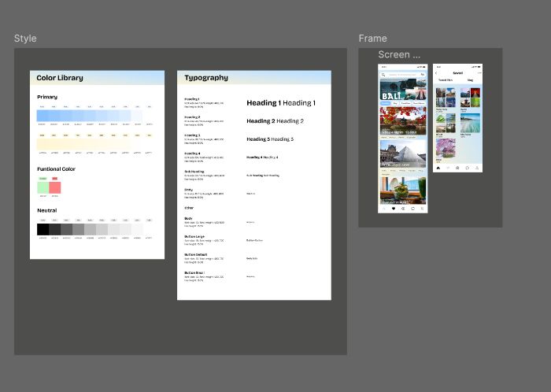Open the city skyline collage in the Saved screen
The height and width of the screenshot is (392, 551).
click(446, 98)
